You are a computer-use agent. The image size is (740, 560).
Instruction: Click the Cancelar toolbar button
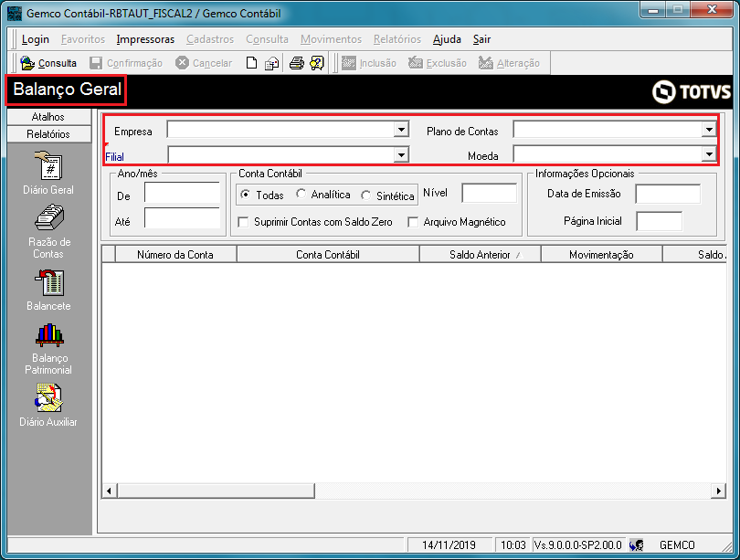pos(204,63)
